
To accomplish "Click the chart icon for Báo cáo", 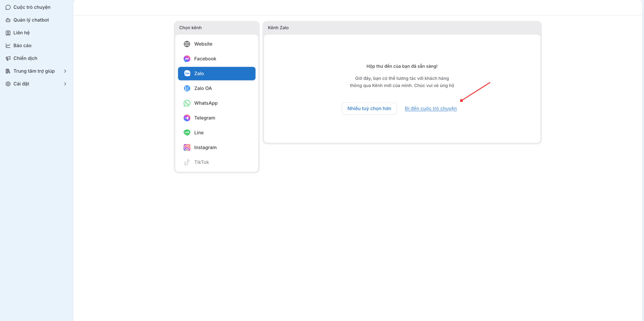I will (x=8, y=46).
